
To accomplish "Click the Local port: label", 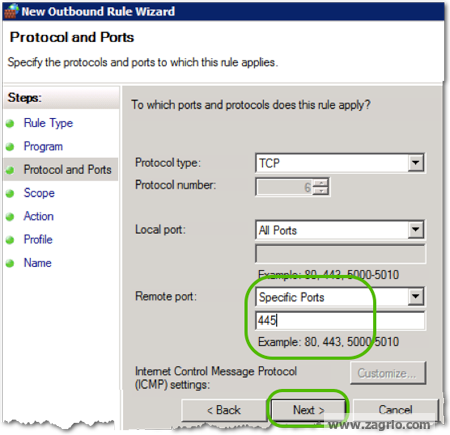I will click(160, 230).
